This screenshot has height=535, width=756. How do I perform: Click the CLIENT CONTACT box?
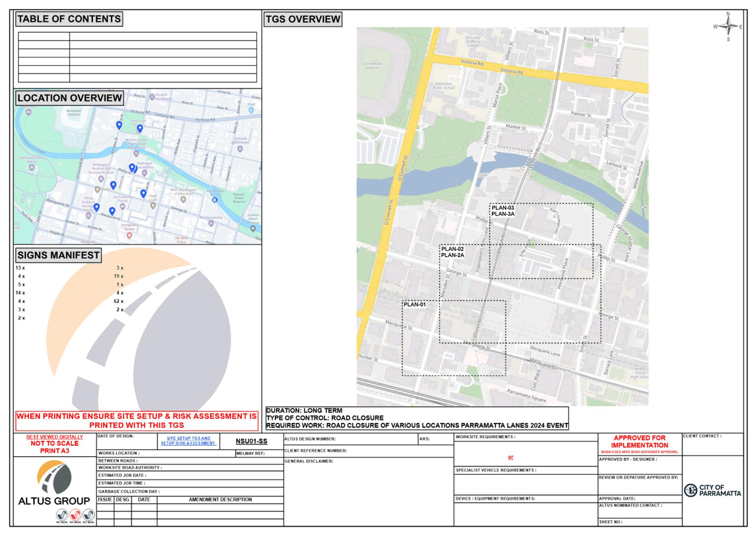tap(713, 444)
